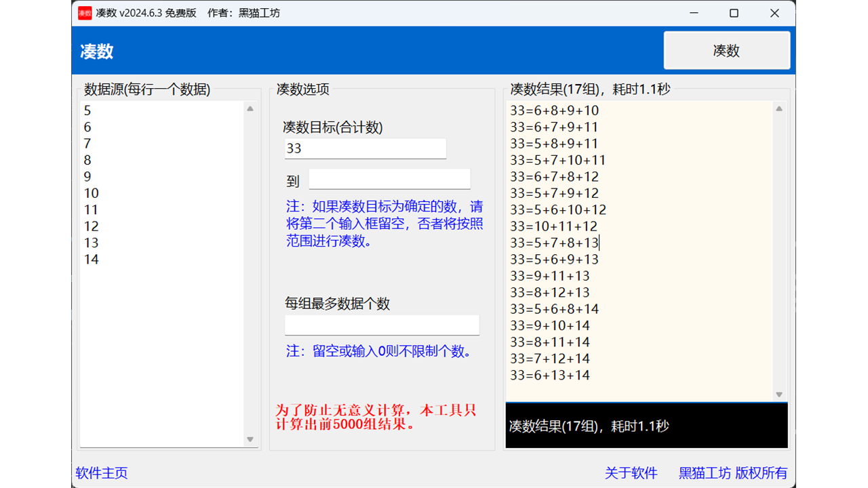Click result line 33=9+11+13
This screenshot has height=488, width=868.
click(550, 276)
